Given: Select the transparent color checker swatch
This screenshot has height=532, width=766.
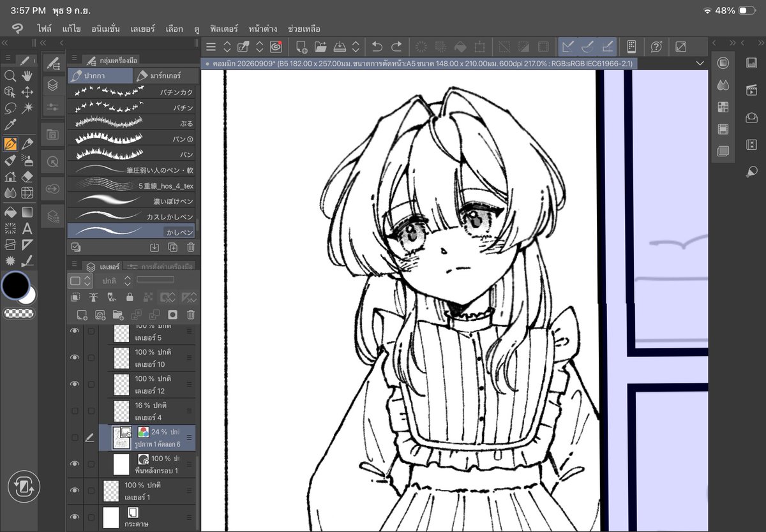Looking at the screenshot, I should click(x=19, y=313).
